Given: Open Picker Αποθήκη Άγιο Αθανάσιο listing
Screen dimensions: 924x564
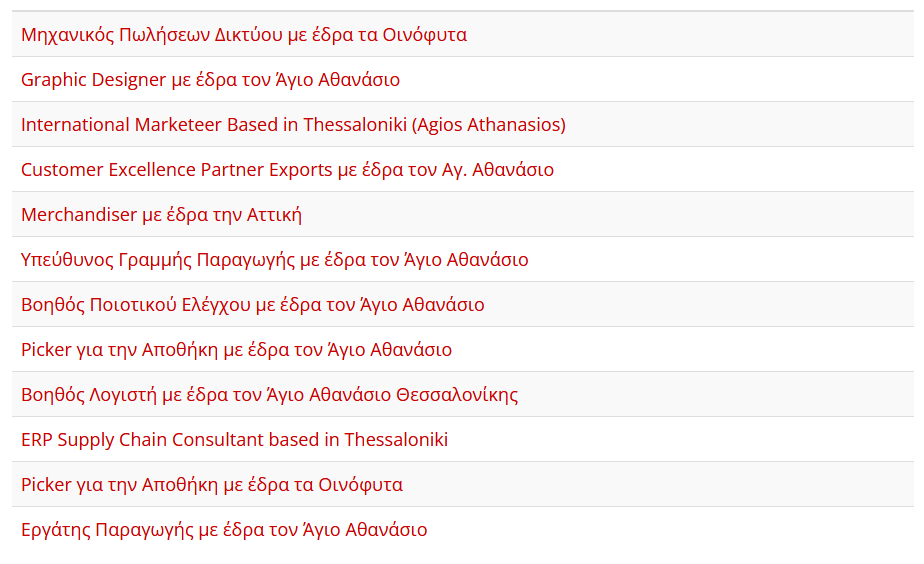Looking at the screenshot, I should [236, 349].
